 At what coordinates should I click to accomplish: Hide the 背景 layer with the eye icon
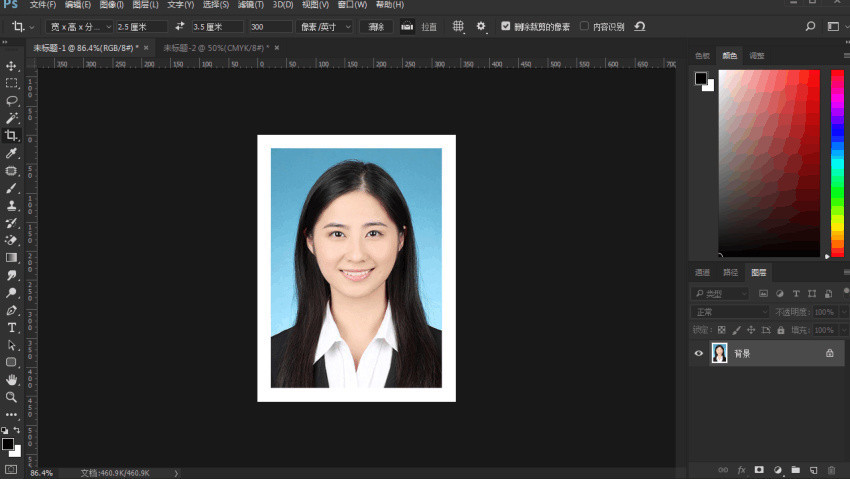(x=699, y=353)
